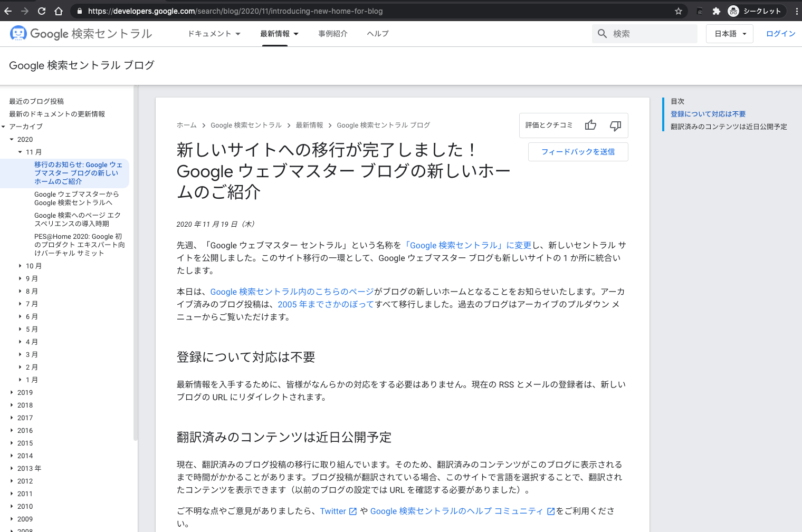Give a thumbs down rating
This screenshot has height=532, width=802.
click(615, 125)
